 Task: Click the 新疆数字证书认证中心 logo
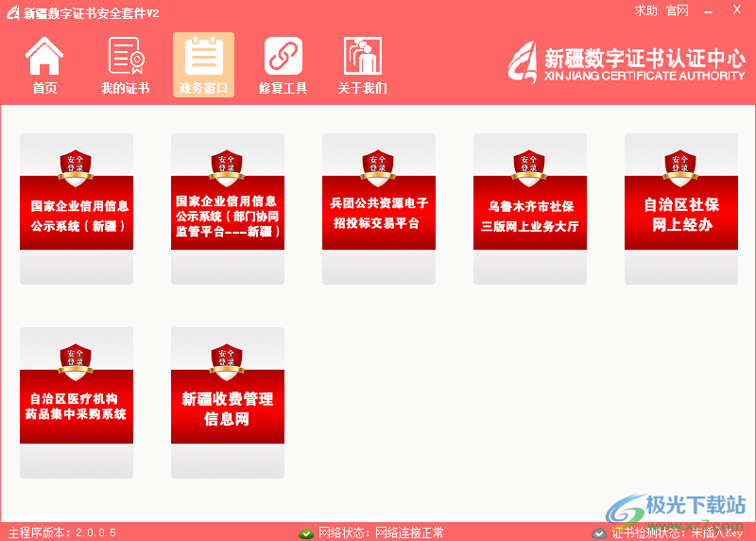tap(627, 62)
